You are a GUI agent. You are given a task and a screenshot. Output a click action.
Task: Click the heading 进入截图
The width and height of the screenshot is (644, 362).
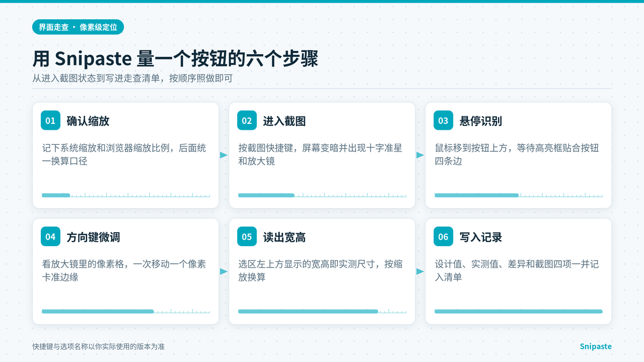[284, 121]
